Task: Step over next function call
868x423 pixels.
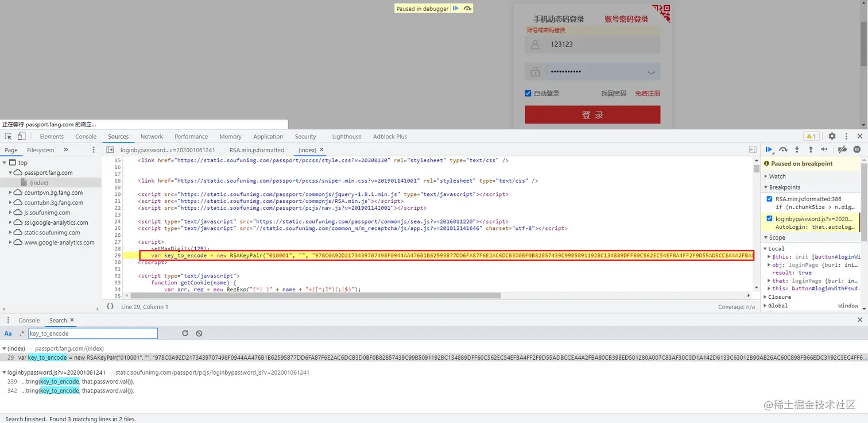Action: (x=783, y=149)
